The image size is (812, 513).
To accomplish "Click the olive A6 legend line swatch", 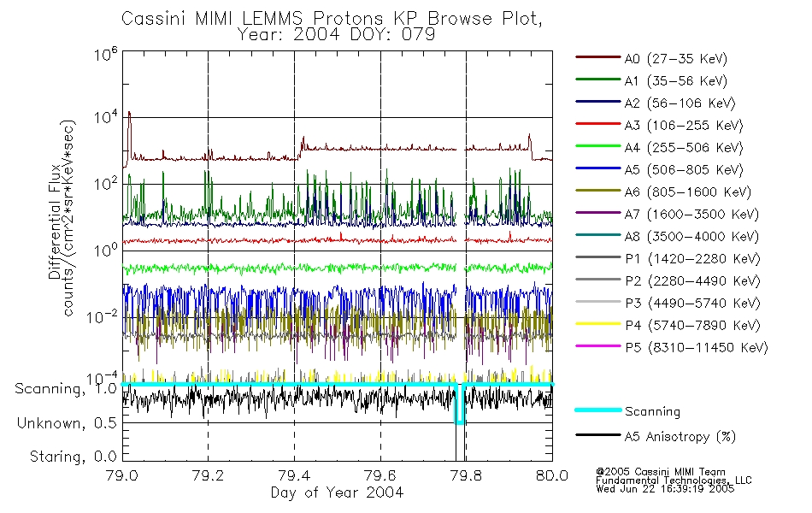I will point(598,191).
